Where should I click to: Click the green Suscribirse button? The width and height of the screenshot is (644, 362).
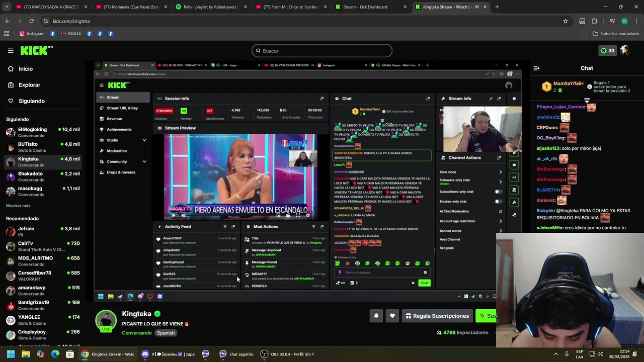pos(487,316)
